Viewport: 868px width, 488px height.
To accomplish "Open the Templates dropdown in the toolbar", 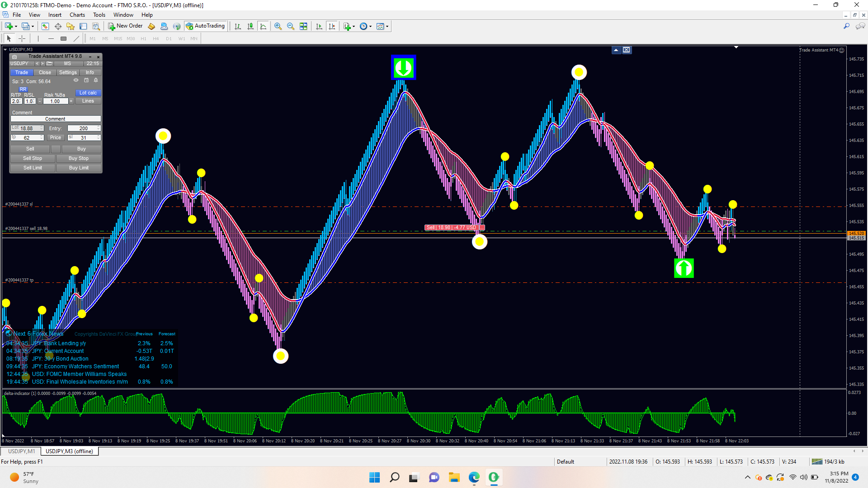I will (387, 26).
